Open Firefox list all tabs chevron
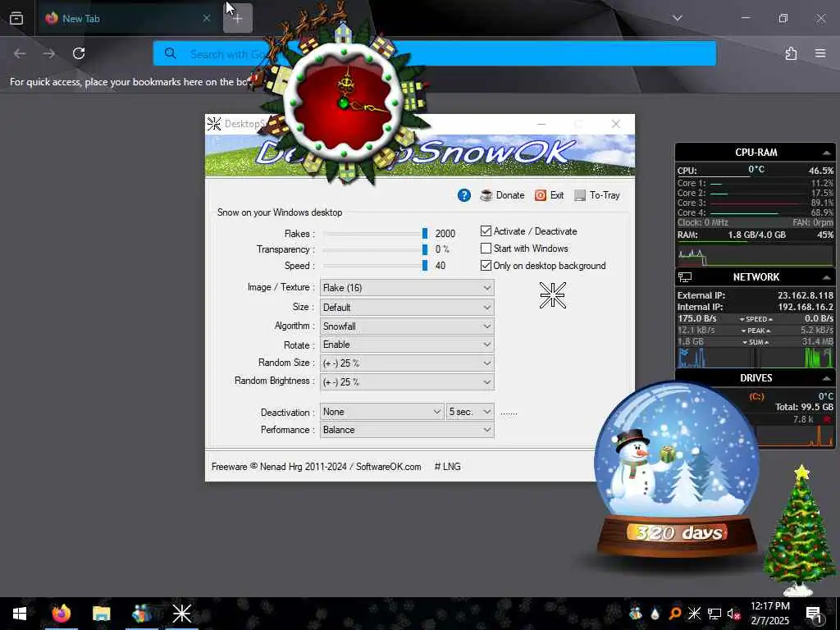This screenshot has width=840, height=630. point(677,18)
